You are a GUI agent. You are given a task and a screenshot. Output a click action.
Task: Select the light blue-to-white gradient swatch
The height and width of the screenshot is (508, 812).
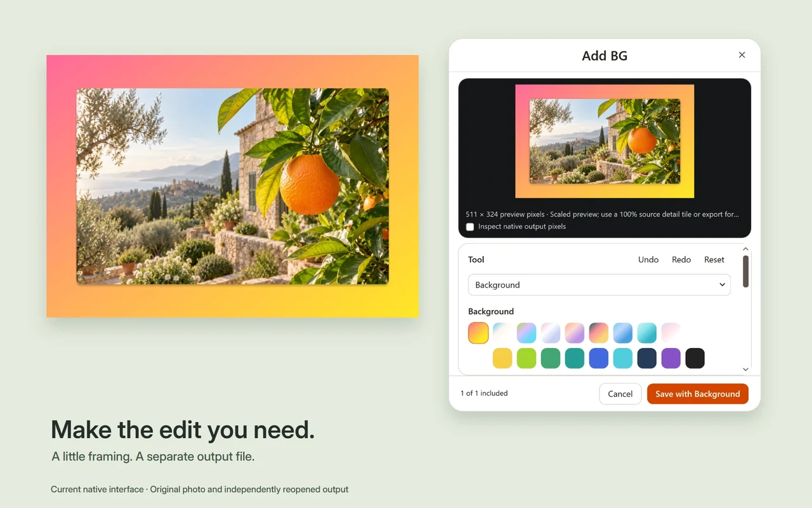pos(502,333)
